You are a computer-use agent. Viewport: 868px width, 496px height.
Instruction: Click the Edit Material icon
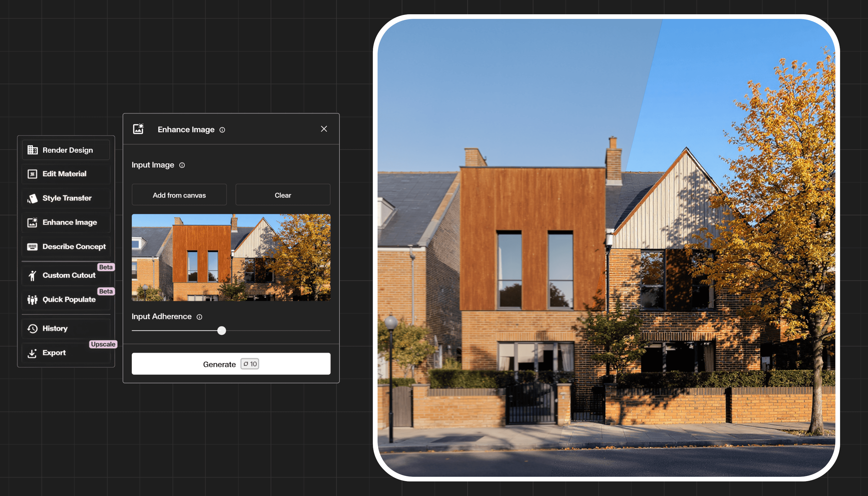[x=32, y=174]
